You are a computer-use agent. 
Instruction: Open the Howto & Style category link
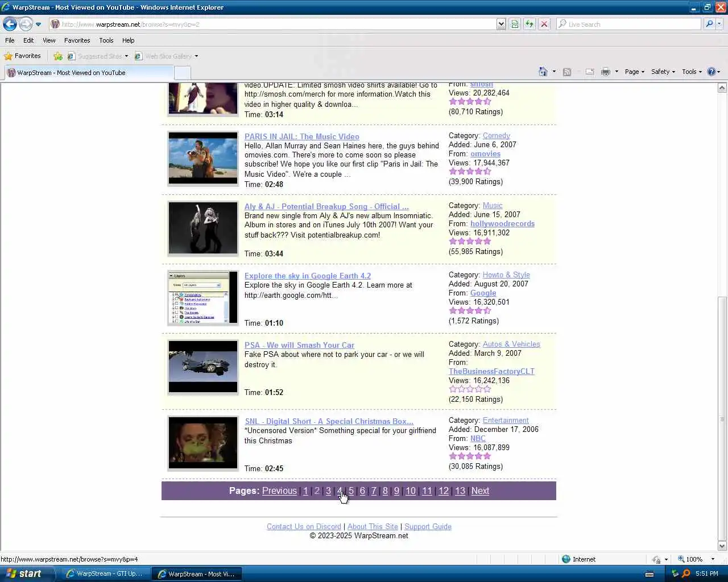tap(506, 275)
